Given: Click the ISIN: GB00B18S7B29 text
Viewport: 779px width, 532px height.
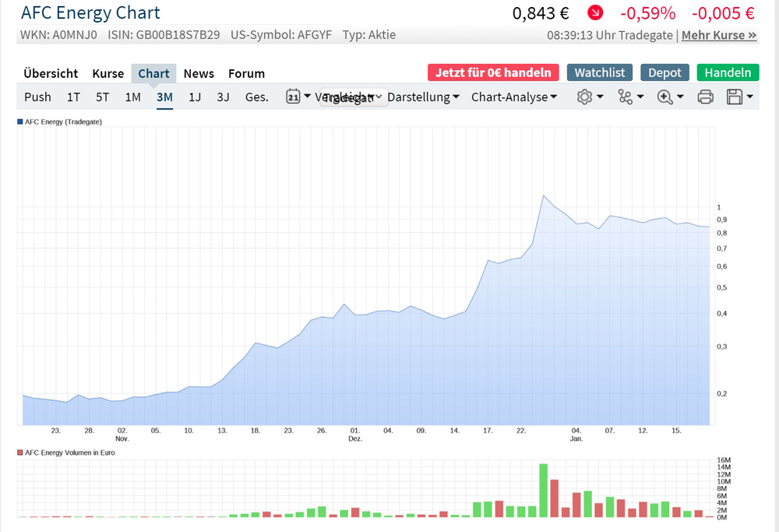Looking at the screenshot, I should pos(164,35).
